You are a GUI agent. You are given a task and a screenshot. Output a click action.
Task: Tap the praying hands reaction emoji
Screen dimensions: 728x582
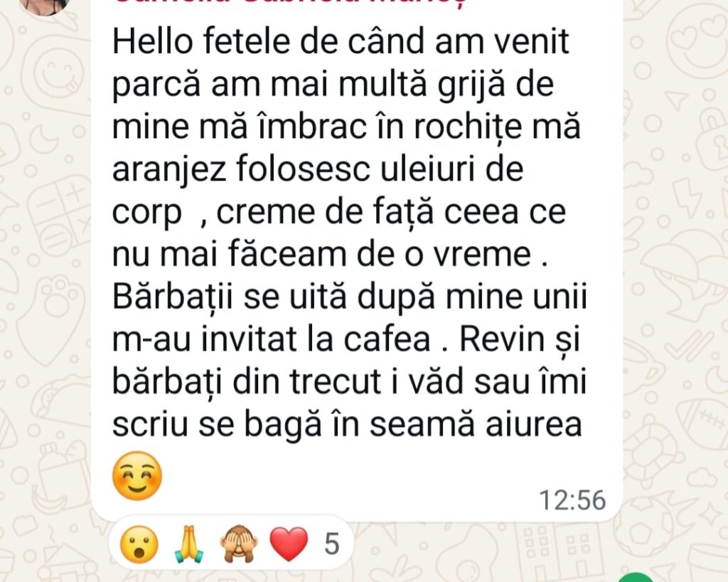189,544
